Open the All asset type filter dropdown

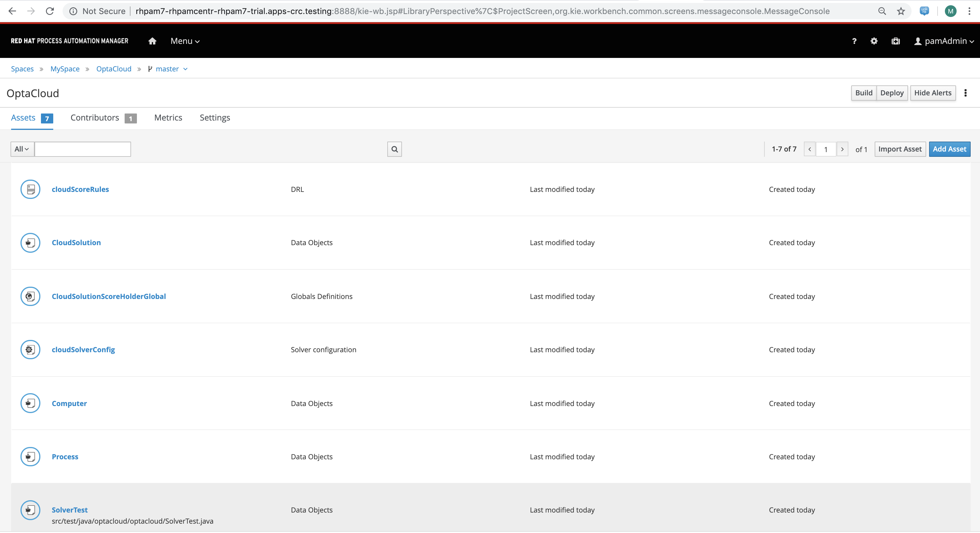[22, 149]
